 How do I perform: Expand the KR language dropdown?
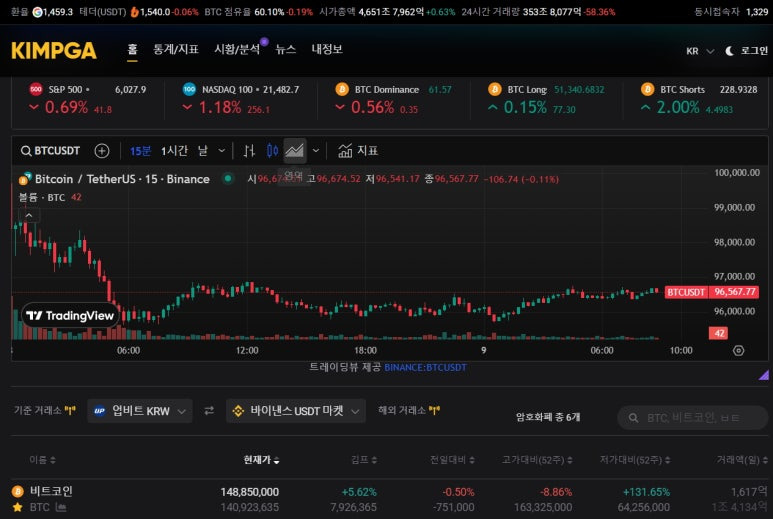(x=700, y=51)
